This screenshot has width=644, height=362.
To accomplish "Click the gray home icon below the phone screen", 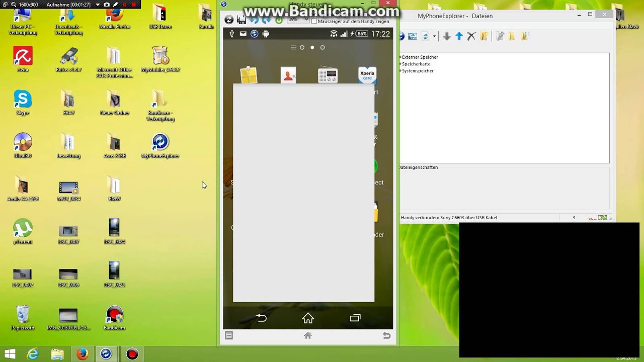I will (x=308, y=335).
